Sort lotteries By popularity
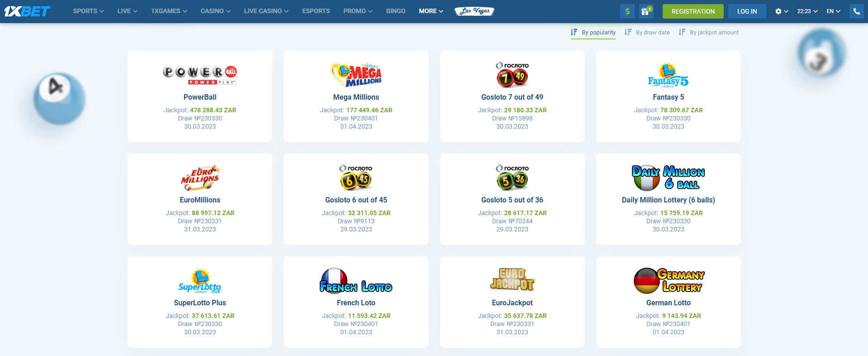The image size is (868, 356). (x=598, y=33)
